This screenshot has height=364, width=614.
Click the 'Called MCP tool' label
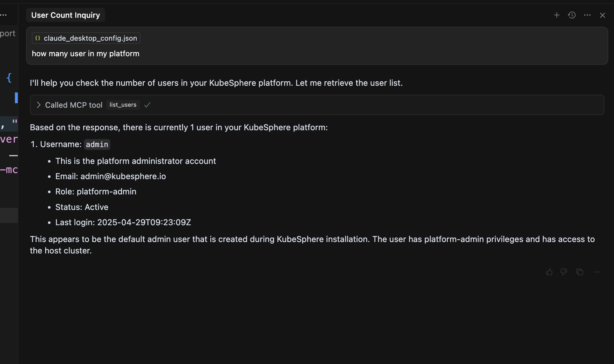point(74,105)
